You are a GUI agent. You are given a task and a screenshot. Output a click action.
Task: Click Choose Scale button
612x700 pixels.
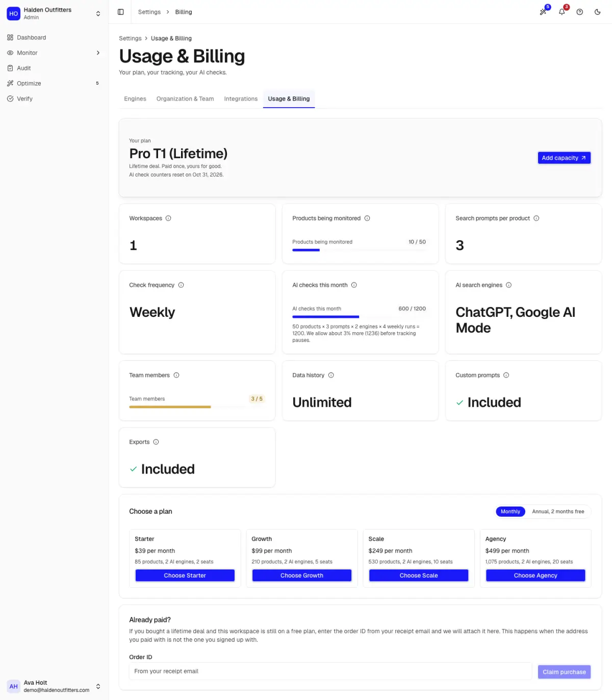(419, 576)
